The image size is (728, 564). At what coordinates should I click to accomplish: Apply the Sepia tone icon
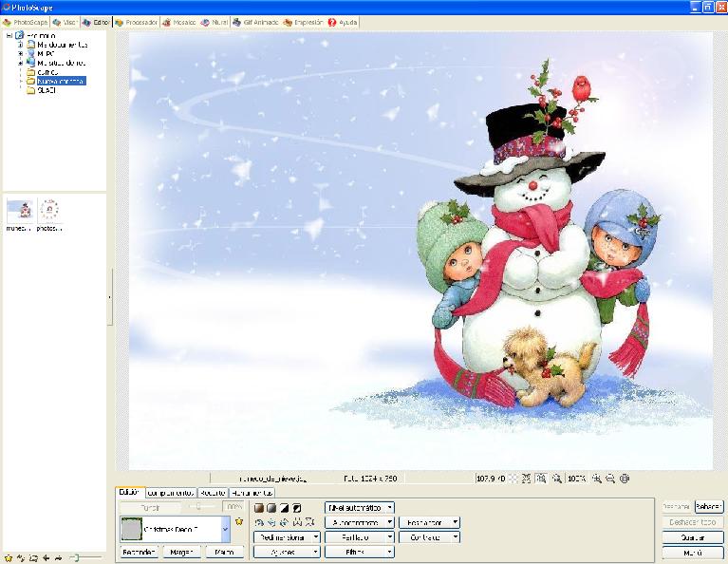(259, 508)
